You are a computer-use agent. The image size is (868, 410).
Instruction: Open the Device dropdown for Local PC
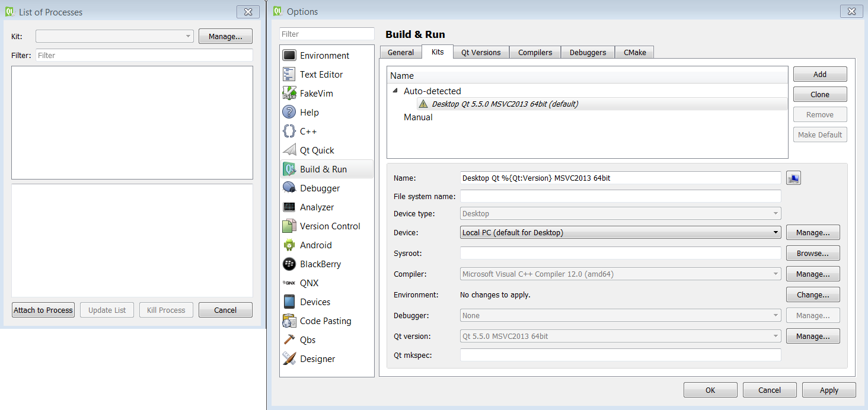(x=620, y=233)
